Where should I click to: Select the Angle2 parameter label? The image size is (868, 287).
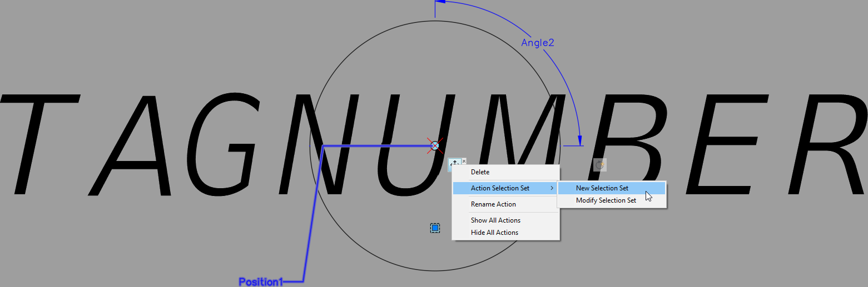click(x=537, y=43)
